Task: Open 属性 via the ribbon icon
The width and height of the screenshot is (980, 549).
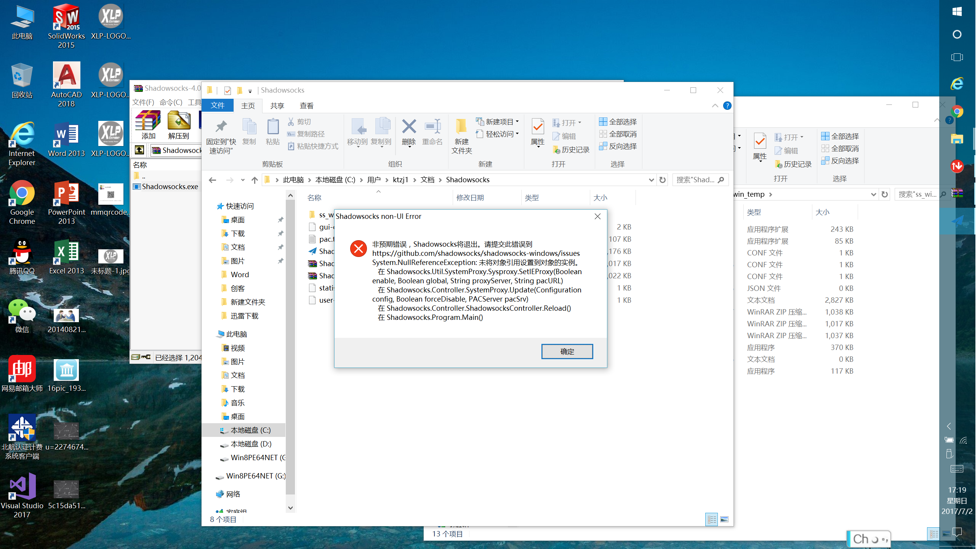Action: click(537, 133)
